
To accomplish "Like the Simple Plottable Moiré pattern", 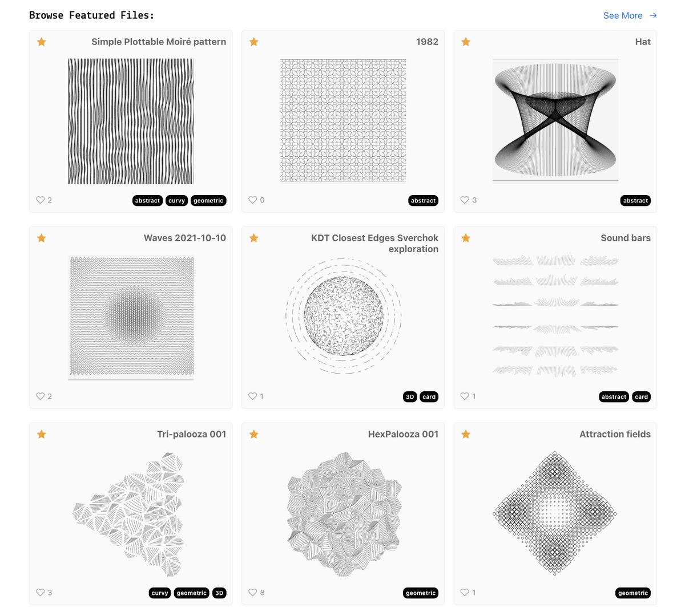I will click(x=41, y=200).
